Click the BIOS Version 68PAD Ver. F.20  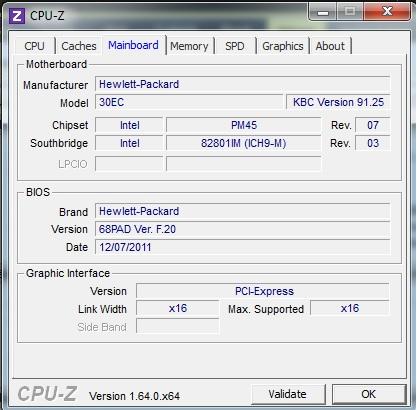[x=242, y=229]
